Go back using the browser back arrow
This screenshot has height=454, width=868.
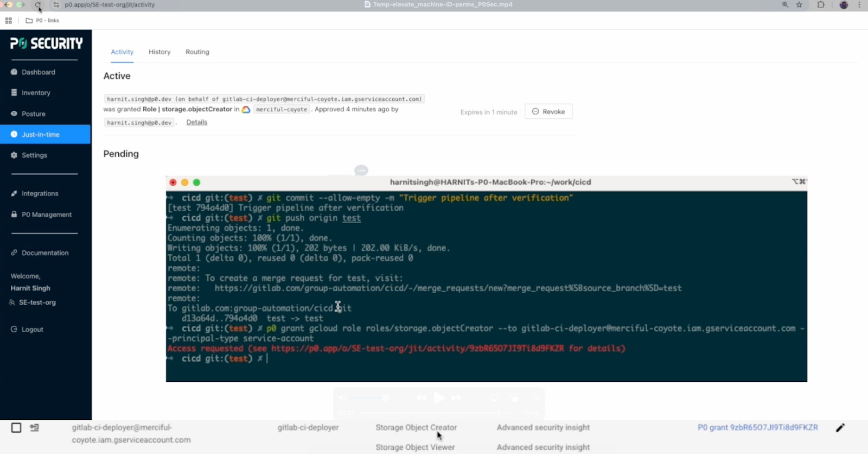[8, 4]
